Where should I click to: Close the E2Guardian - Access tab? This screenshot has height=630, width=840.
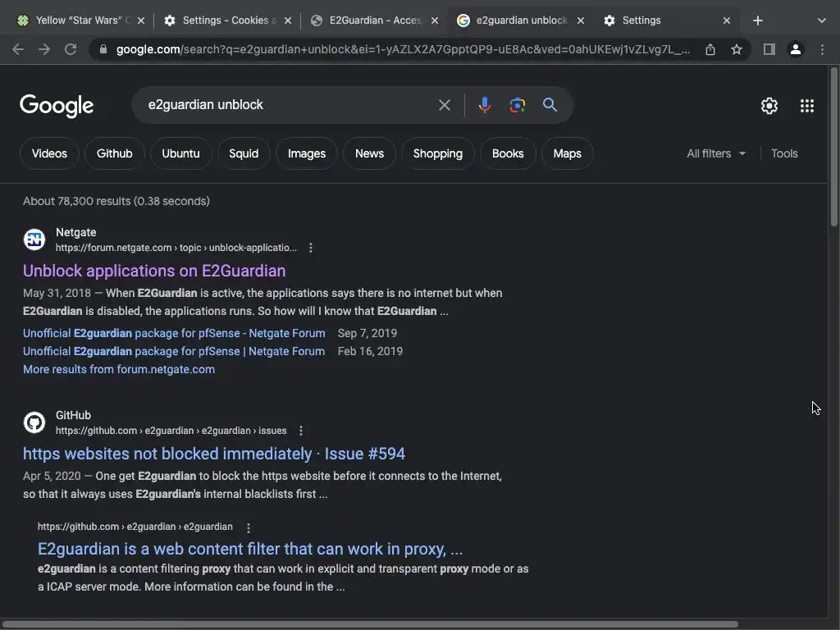point(435,21)
